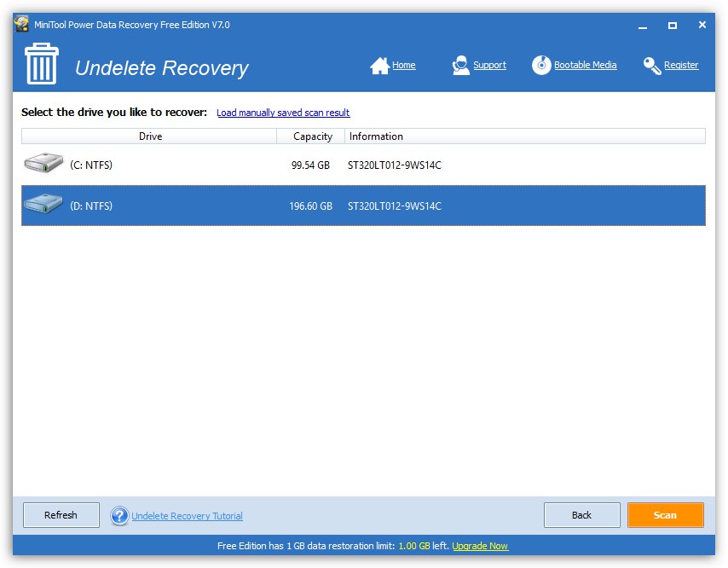
Task: Select the (C: NTFS) drive row
Action: (363, 165)
